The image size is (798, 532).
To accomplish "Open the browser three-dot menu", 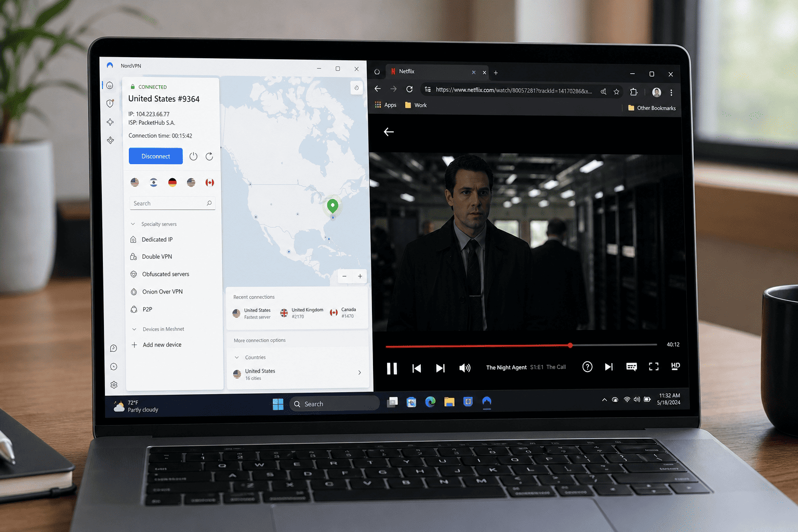I will point(671,92).
